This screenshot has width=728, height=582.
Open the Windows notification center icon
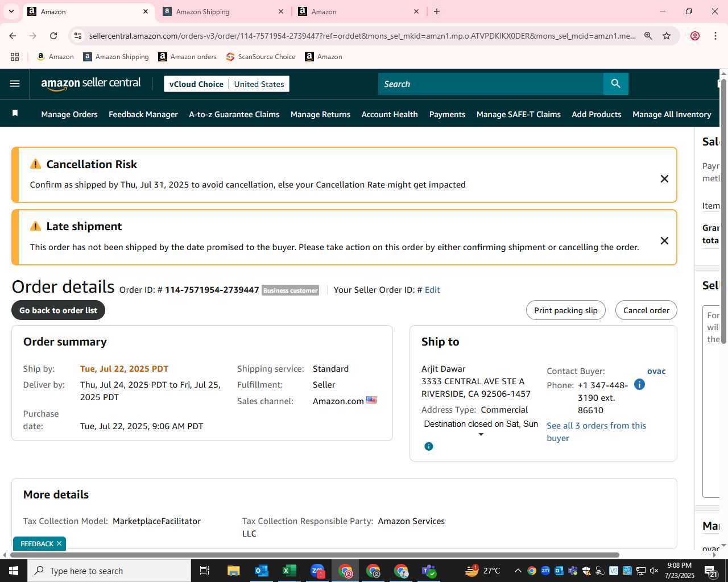[x=711, y=571]
